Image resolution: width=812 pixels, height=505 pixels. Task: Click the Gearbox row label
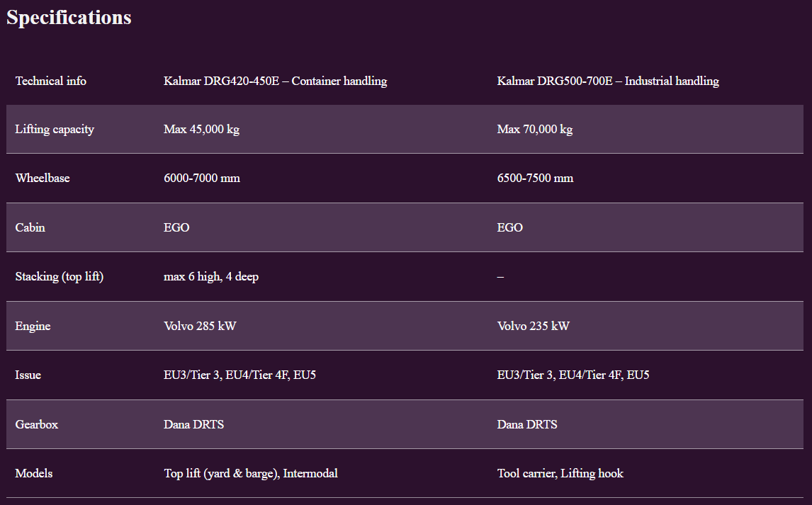(37, 424)
